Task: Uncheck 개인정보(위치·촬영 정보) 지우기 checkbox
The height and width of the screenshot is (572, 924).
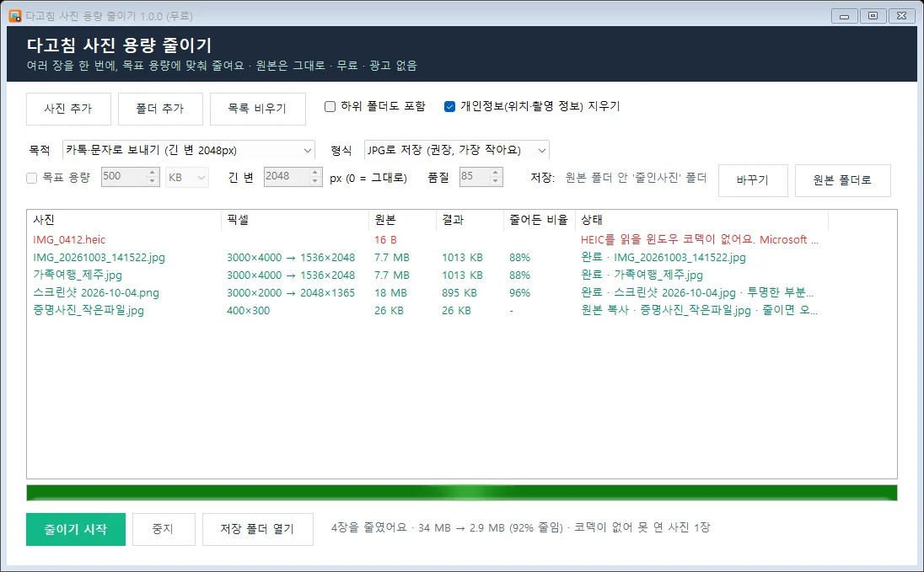Action: (x=449, y=107)
